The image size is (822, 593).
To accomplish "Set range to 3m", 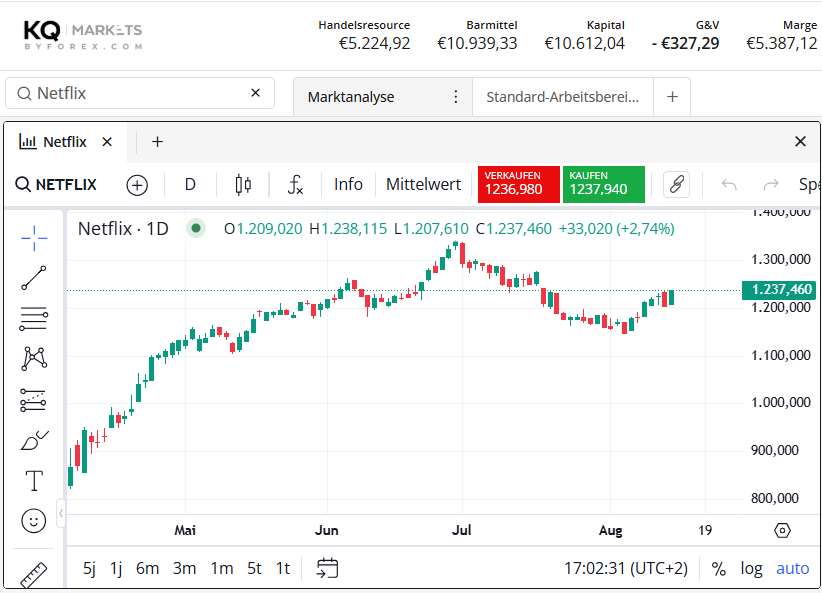I will pyautogui.click(x=185, y=568).
